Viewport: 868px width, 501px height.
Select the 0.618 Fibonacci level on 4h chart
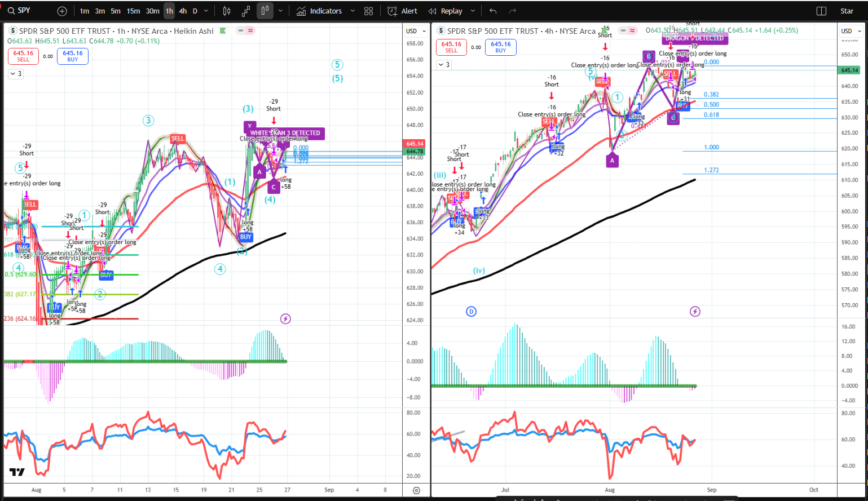tap(711, 115)
